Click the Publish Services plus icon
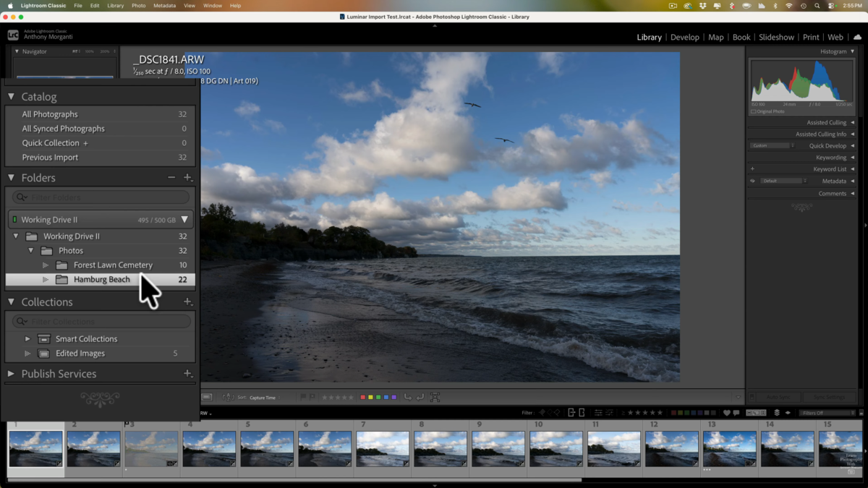Image resolution: width=868 pixels, height=488 pixels. click(x=187, y=374)
